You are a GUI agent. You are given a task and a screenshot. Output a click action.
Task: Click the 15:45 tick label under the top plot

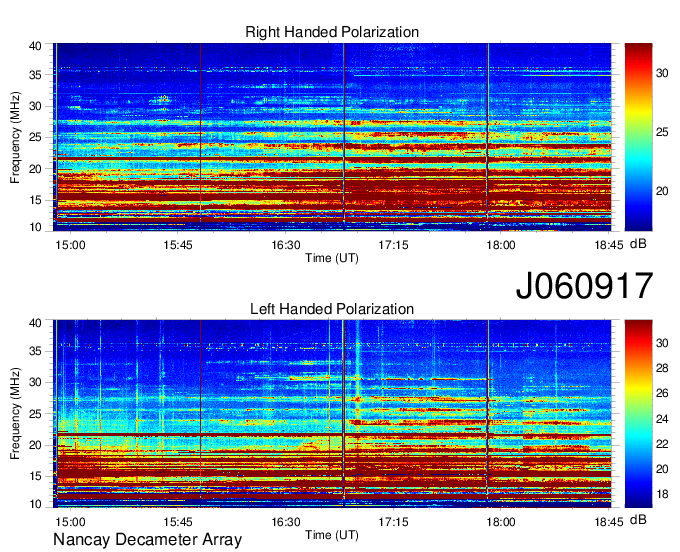[178, 245]
